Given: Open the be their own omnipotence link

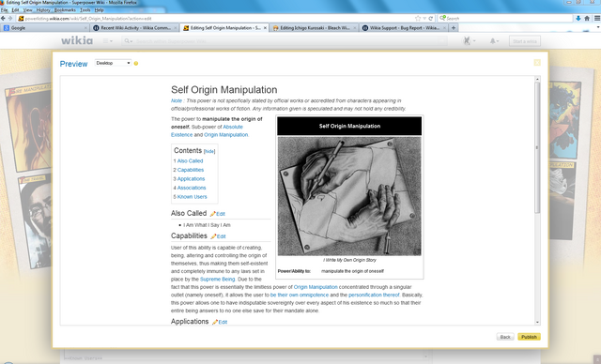Looking at the screenshot, I should (x=300, y=296).
